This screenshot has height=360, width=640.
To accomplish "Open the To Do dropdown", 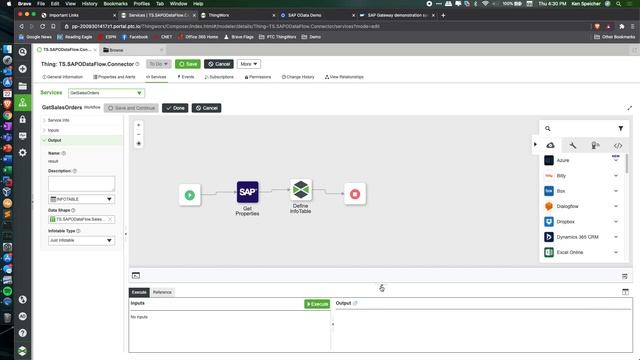I will point(158,64).
